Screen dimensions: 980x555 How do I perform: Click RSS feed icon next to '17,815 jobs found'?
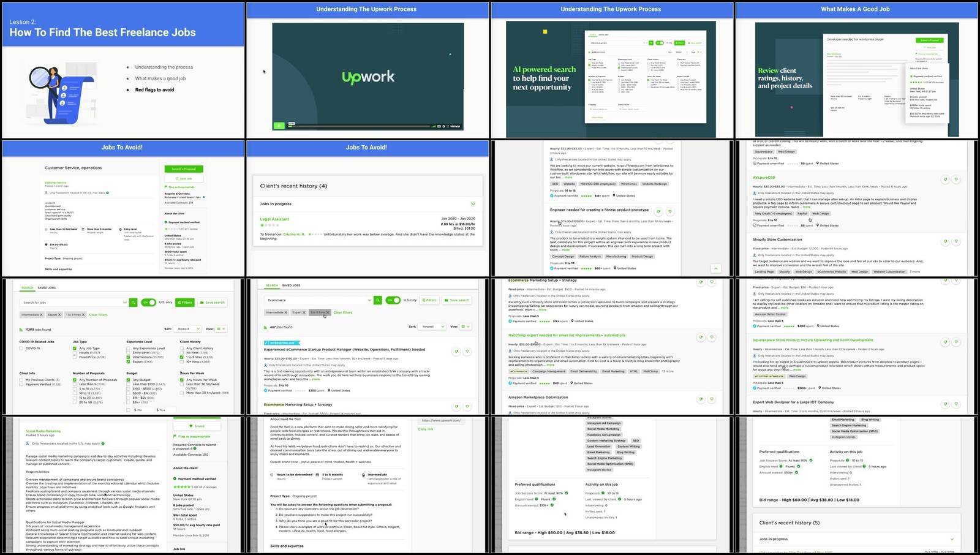click(21, 330)
